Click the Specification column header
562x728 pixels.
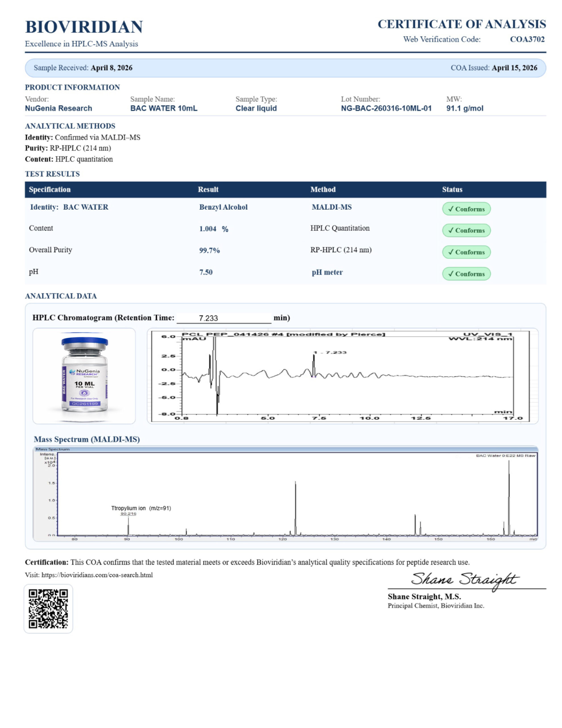50,189
